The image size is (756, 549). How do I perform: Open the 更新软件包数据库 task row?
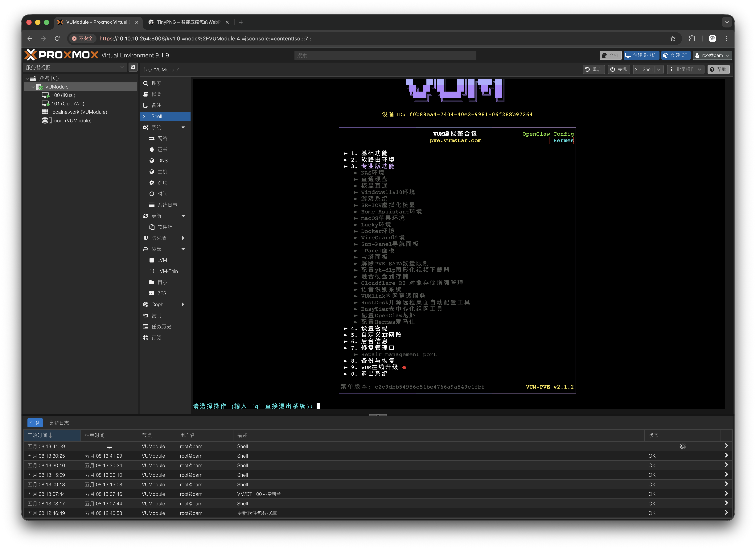[378, 513]
